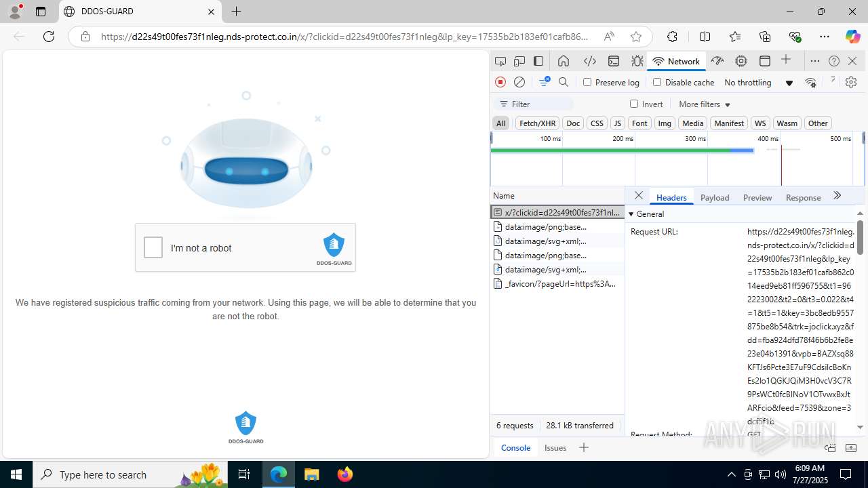Toggle the All request type filter
868x488 pixels.
click(500, 123)
